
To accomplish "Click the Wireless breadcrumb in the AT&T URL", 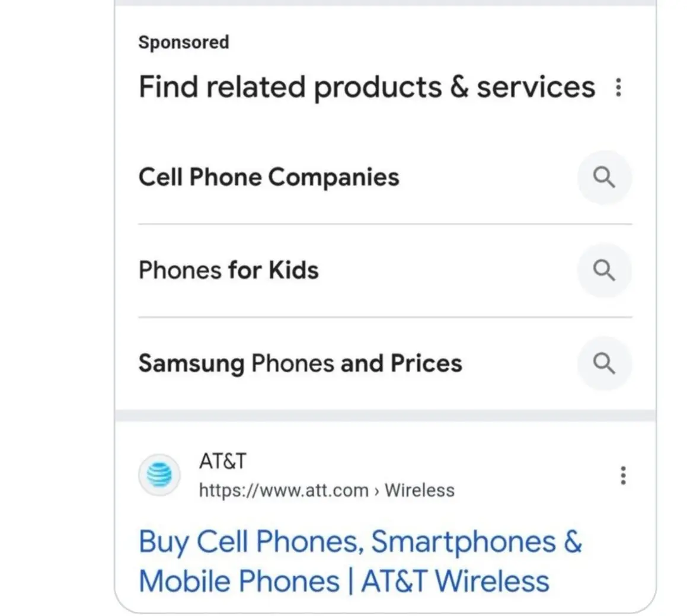I will pos(419,490).
